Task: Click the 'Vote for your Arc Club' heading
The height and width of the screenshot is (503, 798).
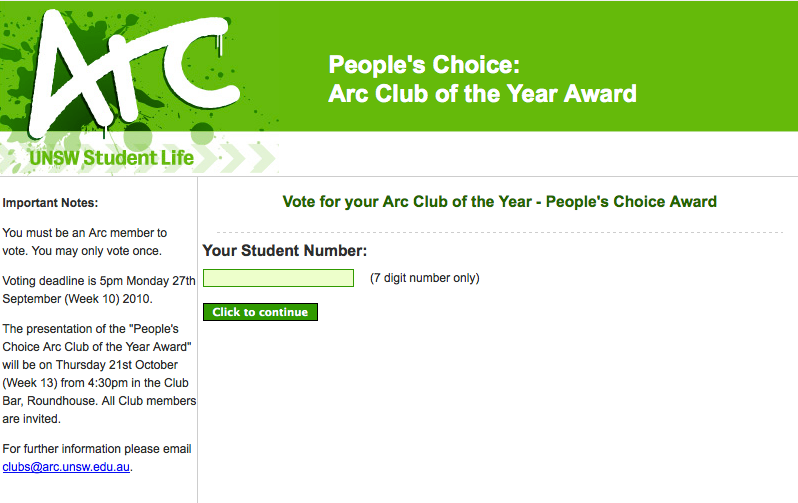Action: coord(499,202)
